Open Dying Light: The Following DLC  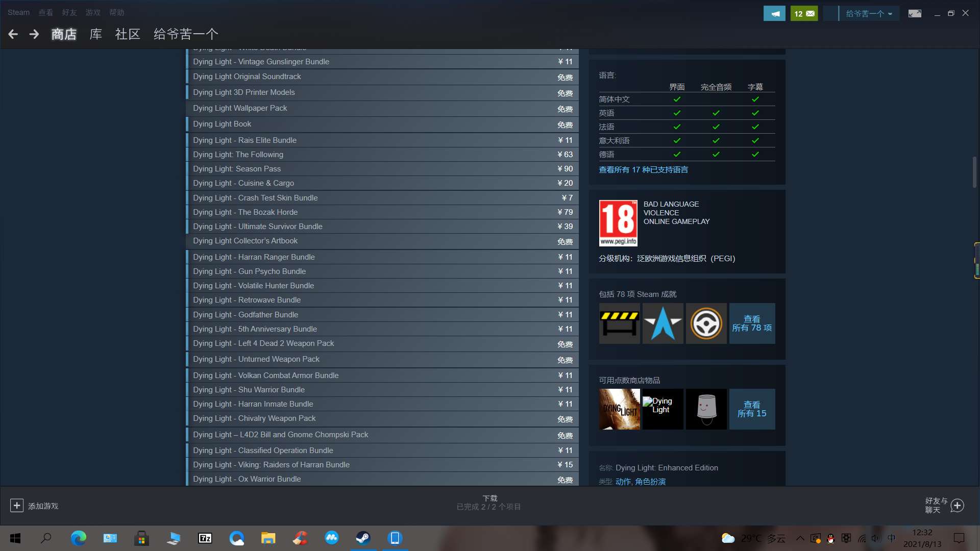(382, 155)
